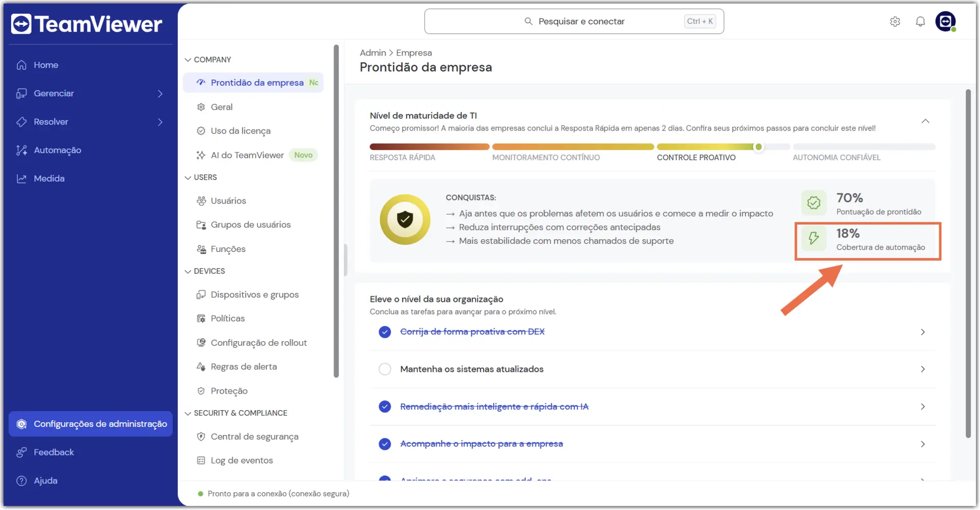Click the Dispositivos e grupos icon

pos(201,295)
